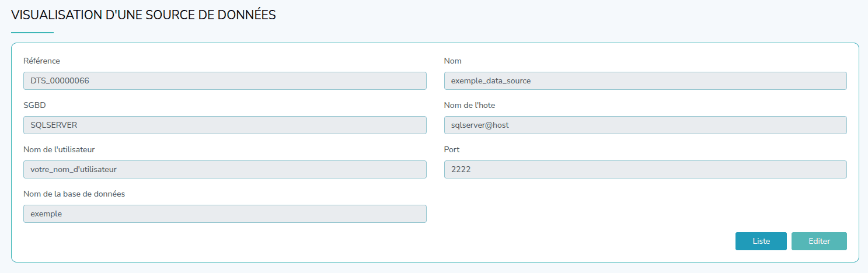Click the Nom de l'hote input field
Image resolution: width=868 pixels, height=273 pixels.
click(645, 125)
